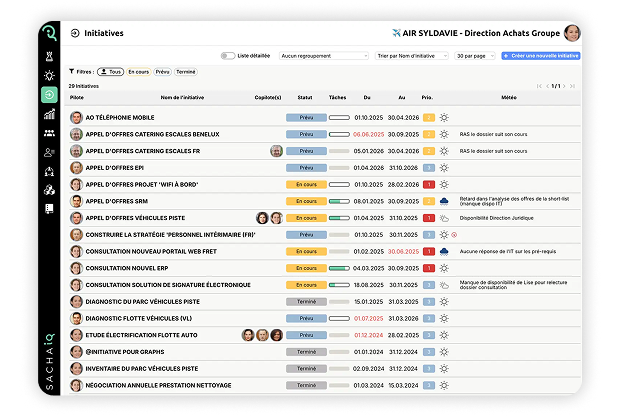Click the priority 1 badge for APPEL D'OFFRES VÉHICULES PISTE
This screenshot has width=620, height=416.
pos(428,218)
